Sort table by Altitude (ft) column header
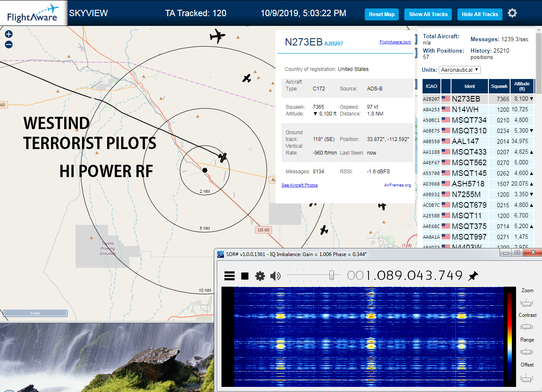Viewport: 542px width, 392px height. (x=522, y=86)
